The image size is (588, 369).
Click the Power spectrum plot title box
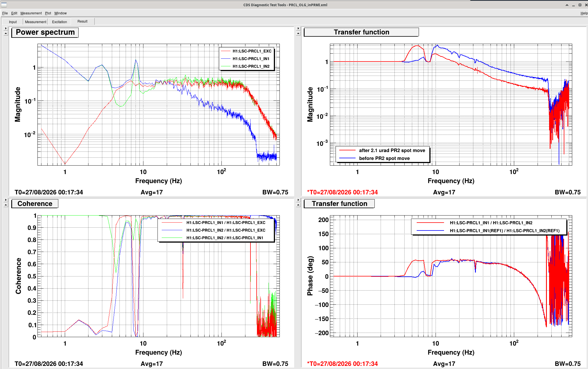tap(45, 32)
